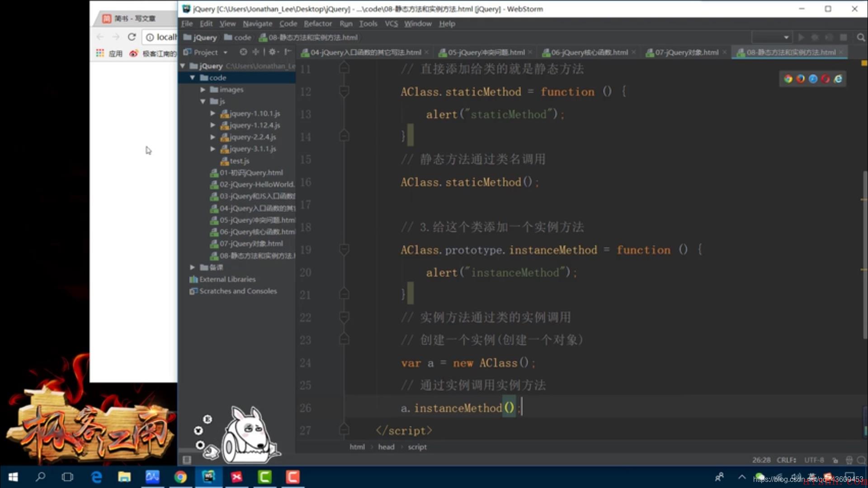This screenshot has width=868, height=488.
Task: Open the Navigate menu
Action: tap(257, 23)
